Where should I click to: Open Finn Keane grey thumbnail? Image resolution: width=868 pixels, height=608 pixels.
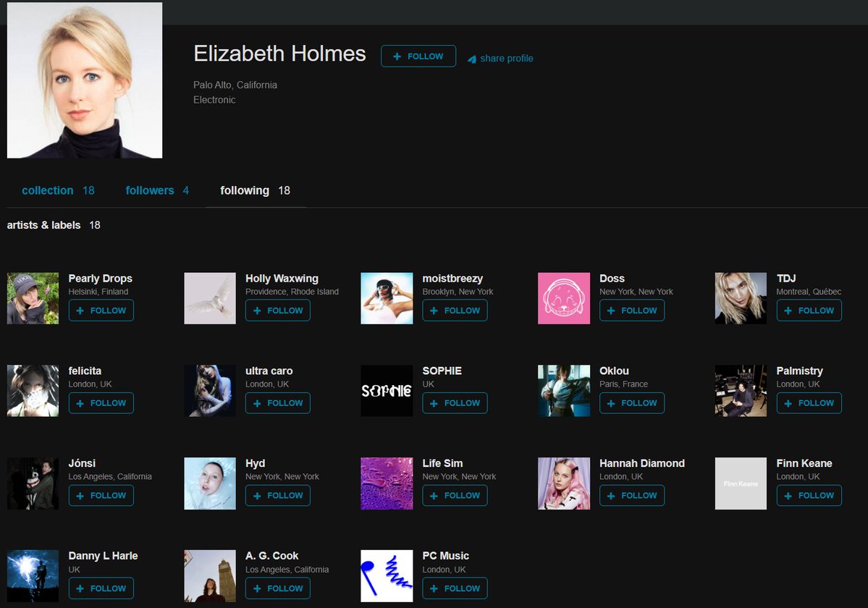point(741,483)
